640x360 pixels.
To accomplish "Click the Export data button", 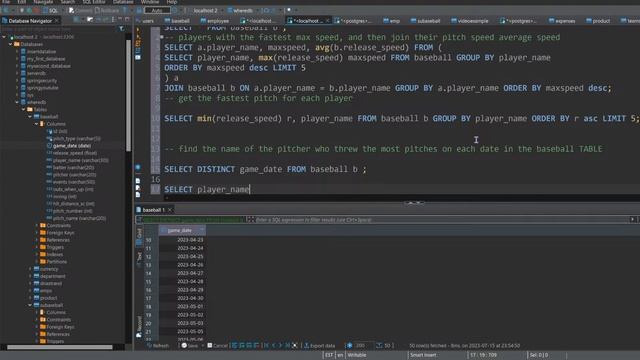I will pyautogui.click(x=320, y=345).
